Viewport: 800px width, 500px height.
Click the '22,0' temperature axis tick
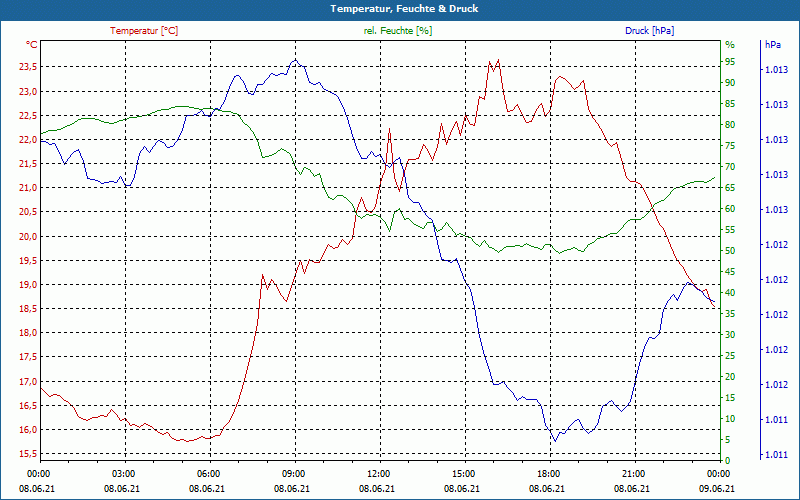(28, 140)
